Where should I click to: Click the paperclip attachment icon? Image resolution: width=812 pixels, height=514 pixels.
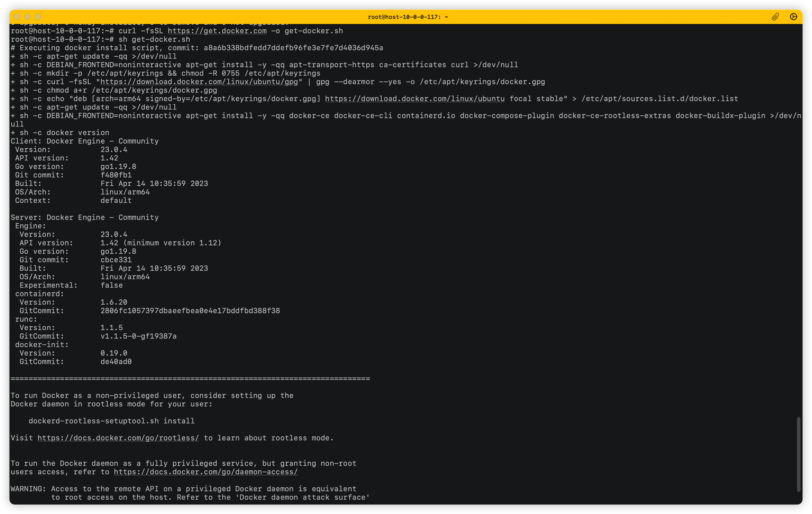pyautogui.click(x=775, y=17)
